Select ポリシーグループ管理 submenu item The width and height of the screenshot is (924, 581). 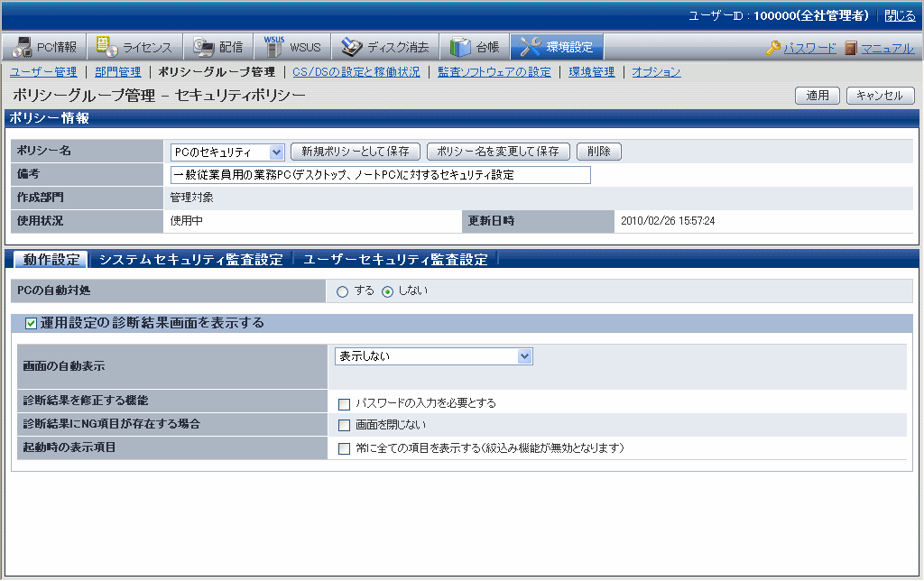point(217,72)
